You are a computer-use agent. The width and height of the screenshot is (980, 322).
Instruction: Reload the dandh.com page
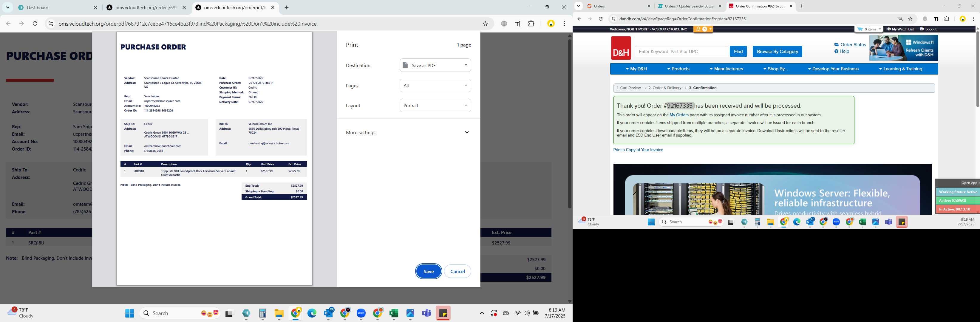point(600,18)
